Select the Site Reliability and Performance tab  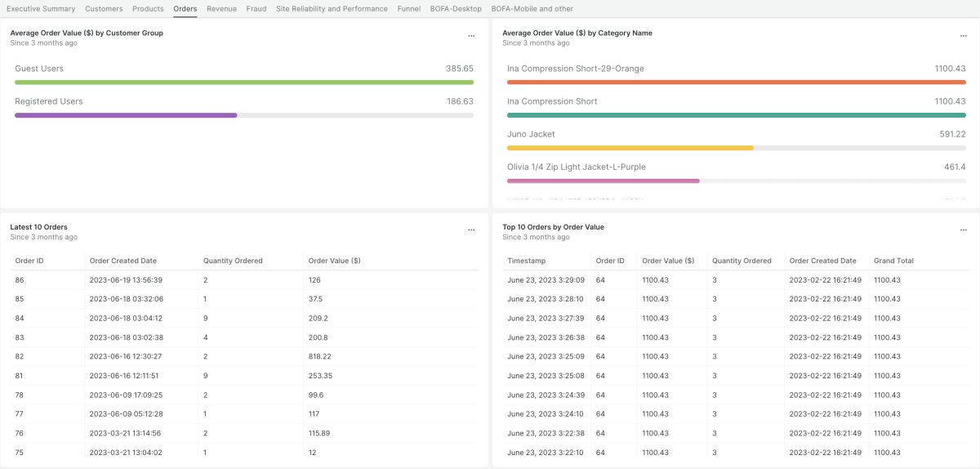pos(332,9)
